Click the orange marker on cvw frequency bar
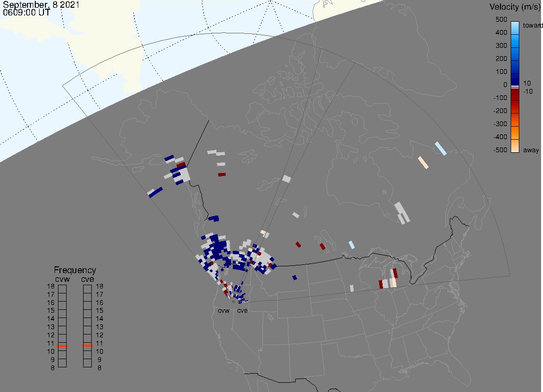Viewport: 543px width, 392px height. [x=62, y=346]
